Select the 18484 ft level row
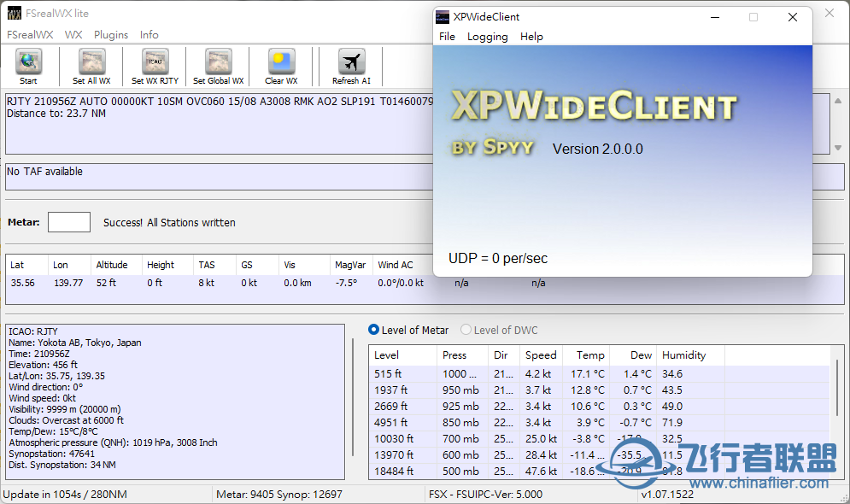Viewport: 850px width, 504px height. coord(600,471)
